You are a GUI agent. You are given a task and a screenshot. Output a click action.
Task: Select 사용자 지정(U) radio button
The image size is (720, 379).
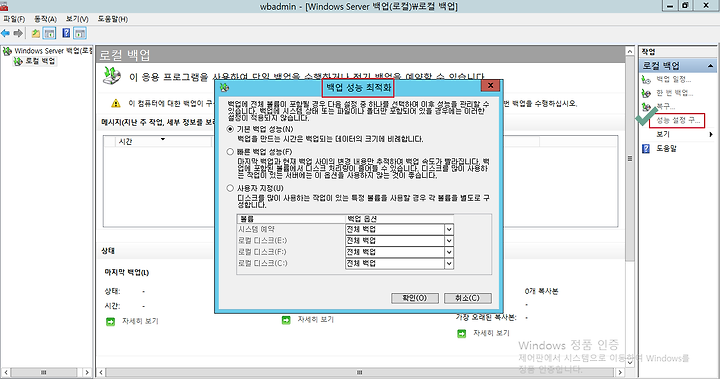[x=230, y=188]
